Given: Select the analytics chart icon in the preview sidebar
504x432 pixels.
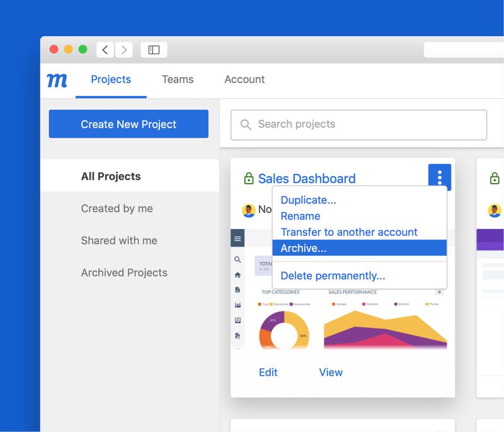Looking at the screenshot, I should (x=238, y=305).
